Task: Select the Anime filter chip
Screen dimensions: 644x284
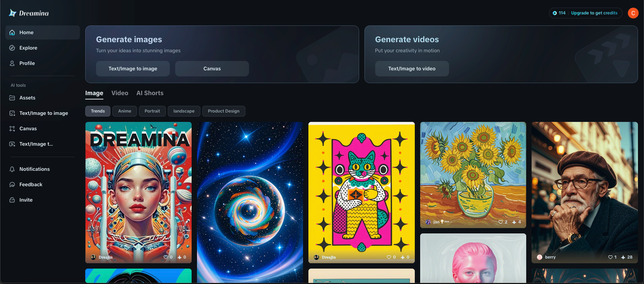Action: [125, 111]
